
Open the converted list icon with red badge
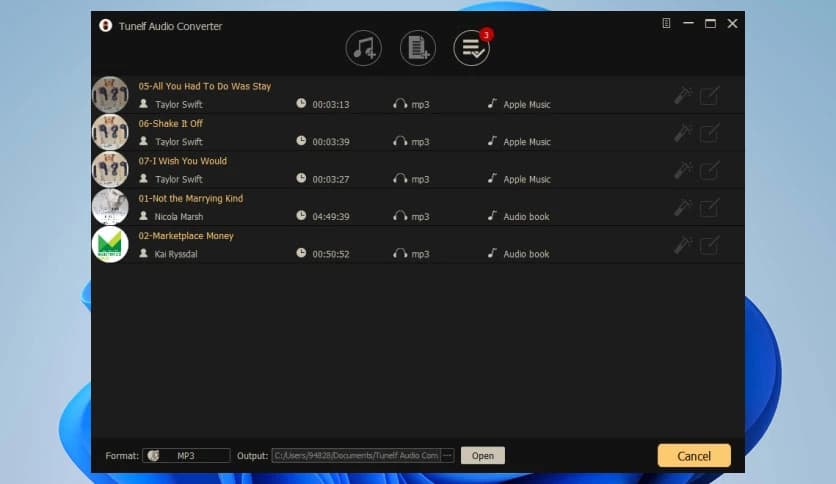(472, 48)
